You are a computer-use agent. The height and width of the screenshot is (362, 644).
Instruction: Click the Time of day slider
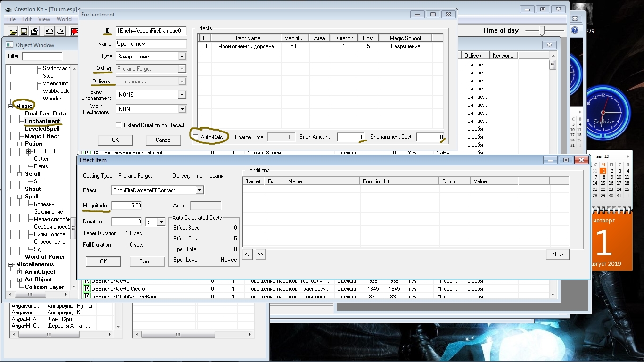pyautogui.click(x=543, y=31)
